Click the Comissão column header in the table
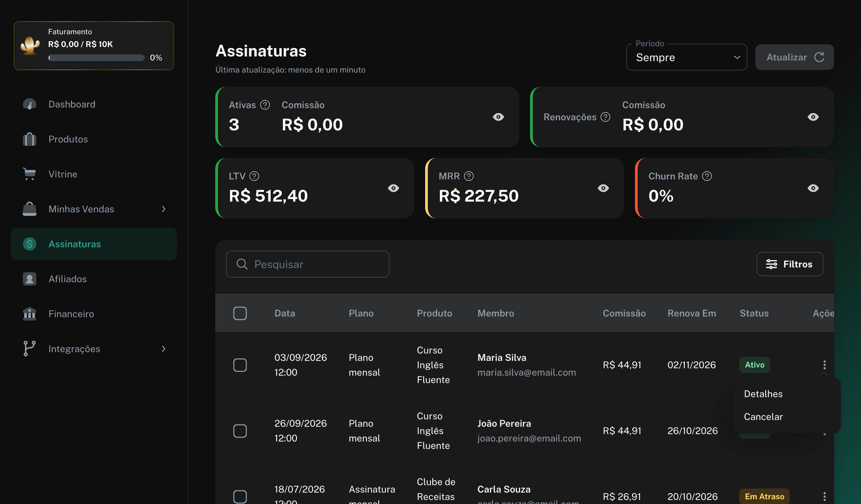 pos(624,313)
